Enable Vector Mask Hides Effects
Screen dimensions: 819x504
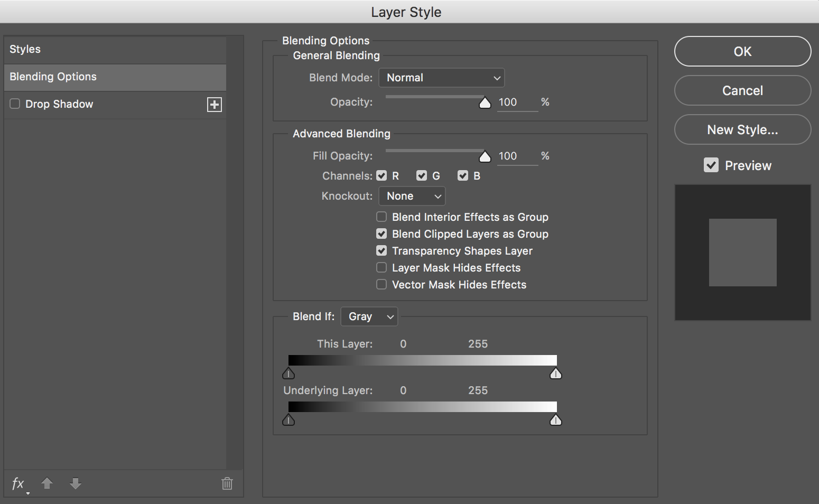(x=381, y=284)
